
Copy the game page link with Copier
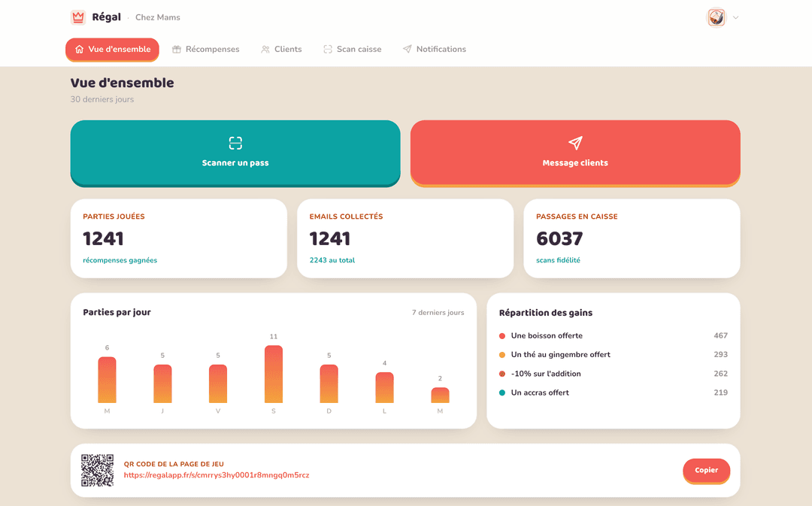pyautogui.click(x=706, y=470)
